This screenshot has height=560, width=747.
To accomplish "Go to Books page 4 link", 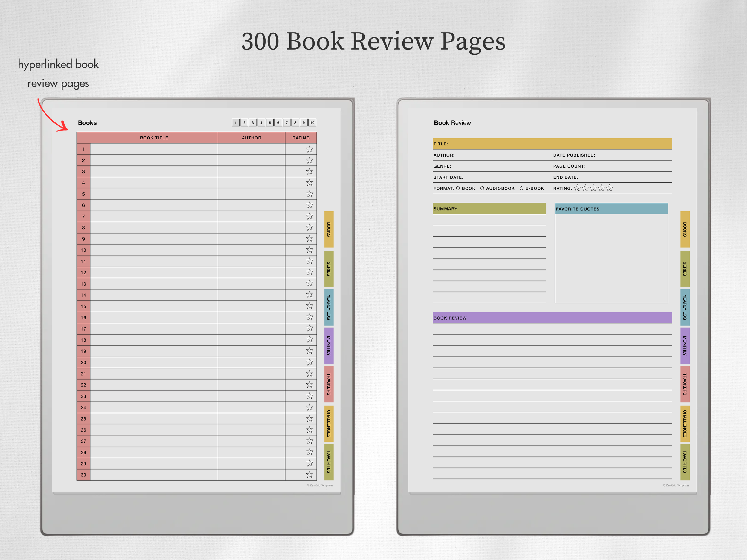I will coord(261,122).
